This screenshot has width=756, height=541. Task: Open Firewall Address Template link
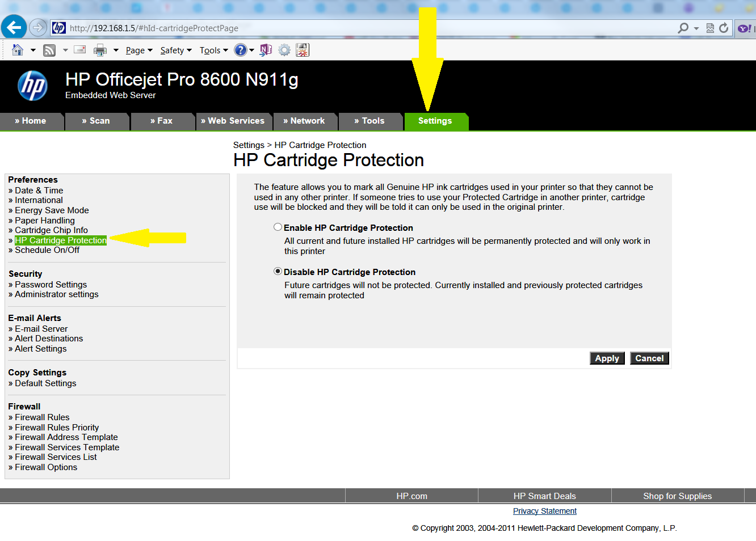click(66, 437)
